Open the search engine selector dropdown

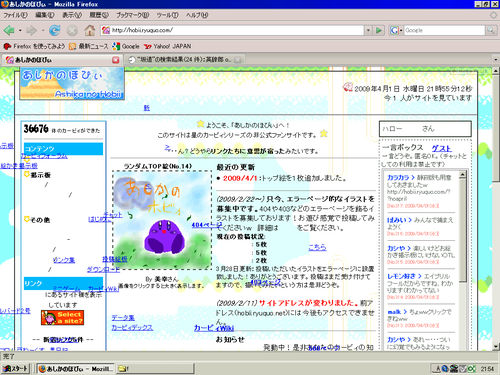[396, 30]
